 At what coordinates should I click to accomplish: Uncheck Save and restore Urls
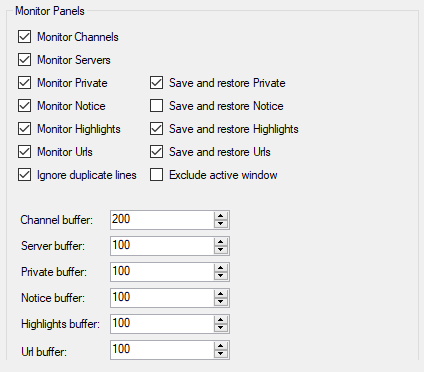tap(156, 152)
